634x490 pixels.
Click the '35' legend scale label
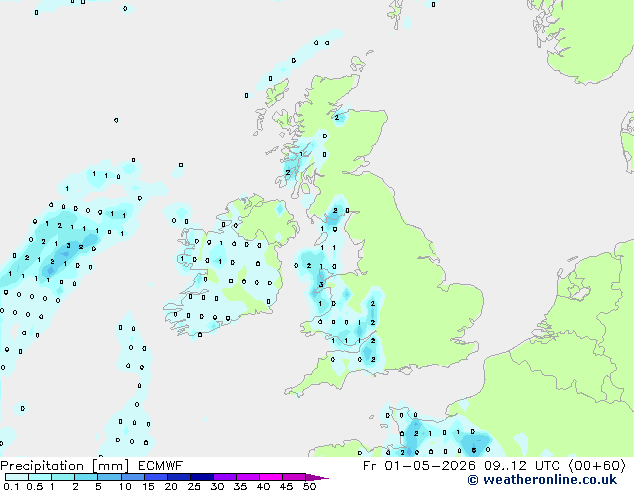point(240,486)
